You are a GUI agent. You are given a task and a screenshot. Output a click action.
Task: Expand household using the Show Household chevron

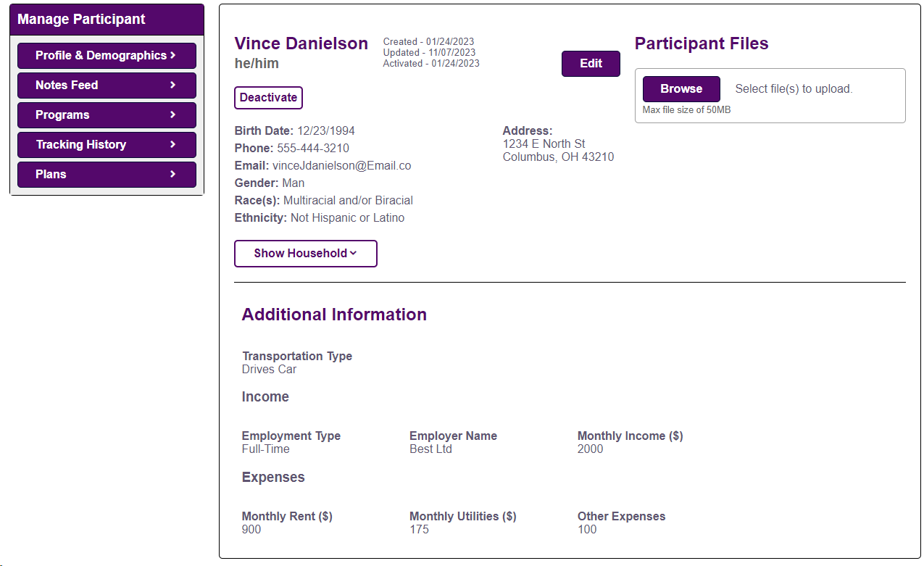coord(354,254)
